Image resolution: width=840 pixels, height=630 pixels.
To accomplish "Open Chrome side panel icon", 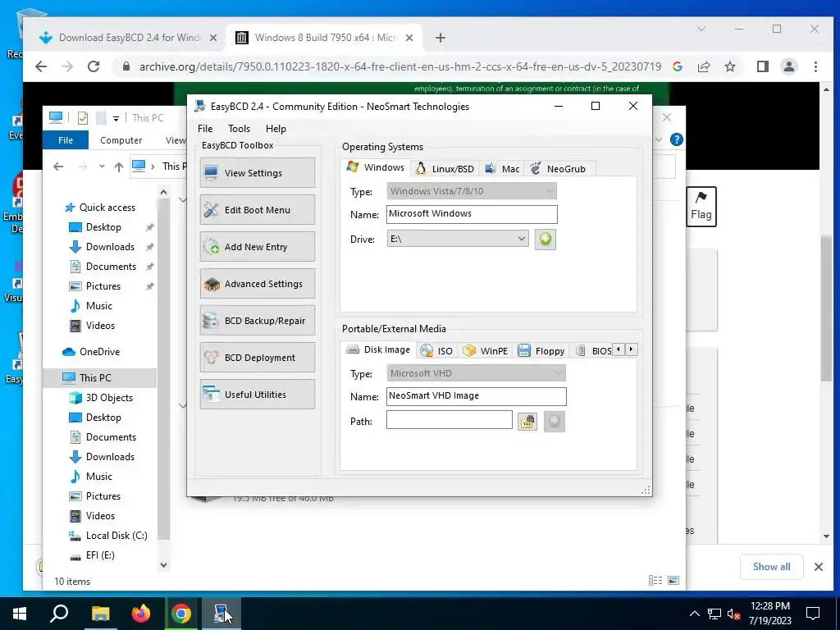I will tap(762, 66).
